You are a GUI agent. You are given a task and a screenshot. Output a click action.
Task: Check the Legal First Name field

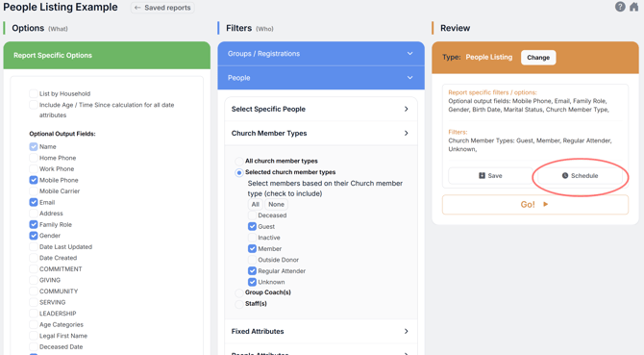(34, 336)
